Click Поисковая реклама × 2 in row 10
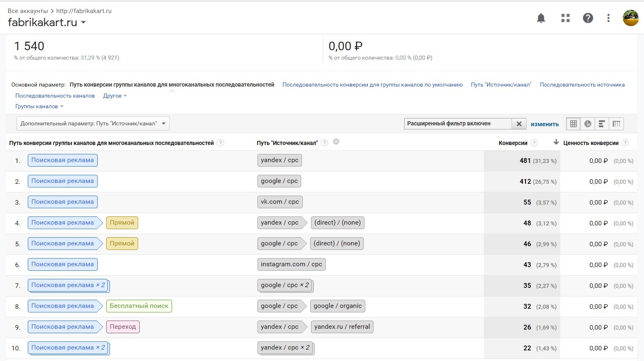Screen dimensions: 644x361 68,348
